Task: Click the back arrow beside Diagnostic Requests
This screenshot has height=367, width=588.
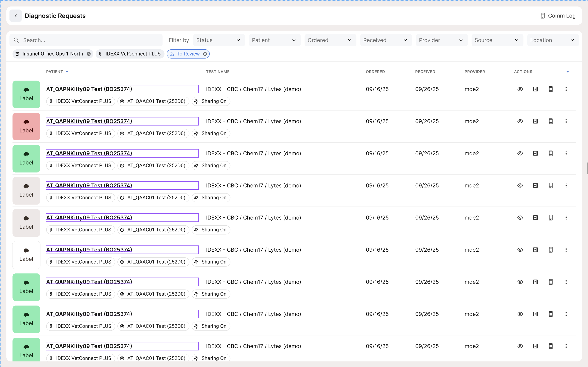Action: [x=16, y=16]
